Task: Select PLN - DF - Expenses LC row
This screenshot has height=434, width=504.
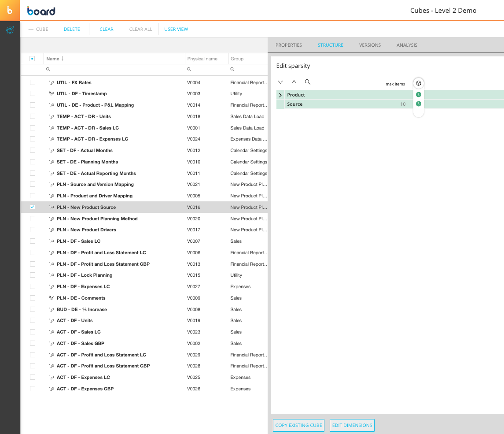Action: coord(144,287)
